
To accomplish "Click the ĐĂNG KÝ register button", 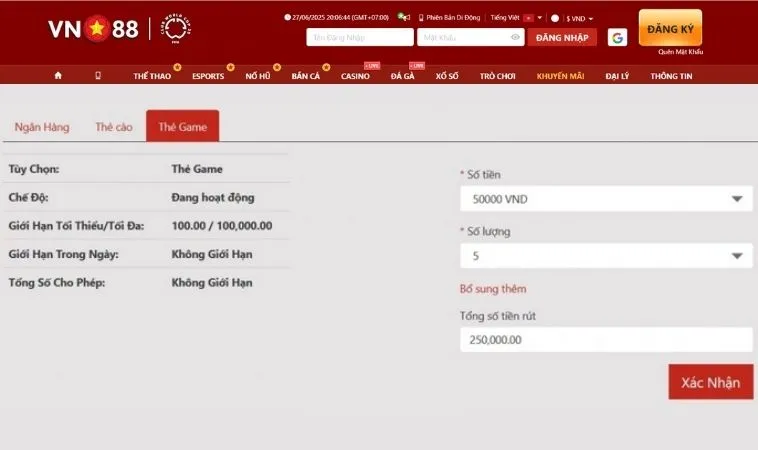I will click(x=669, y=29).
